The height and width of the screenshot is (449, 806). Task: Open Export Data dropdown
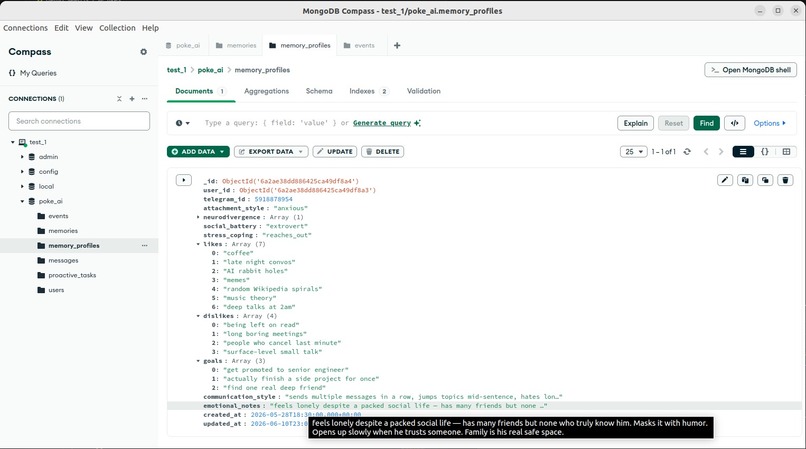coord(271,152)
